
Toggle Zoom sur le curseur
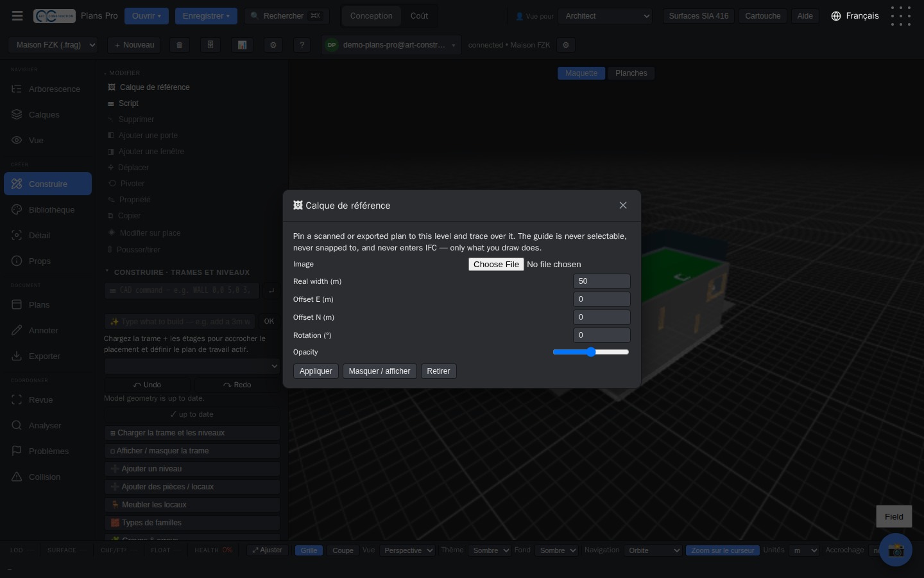click(723, 550)
